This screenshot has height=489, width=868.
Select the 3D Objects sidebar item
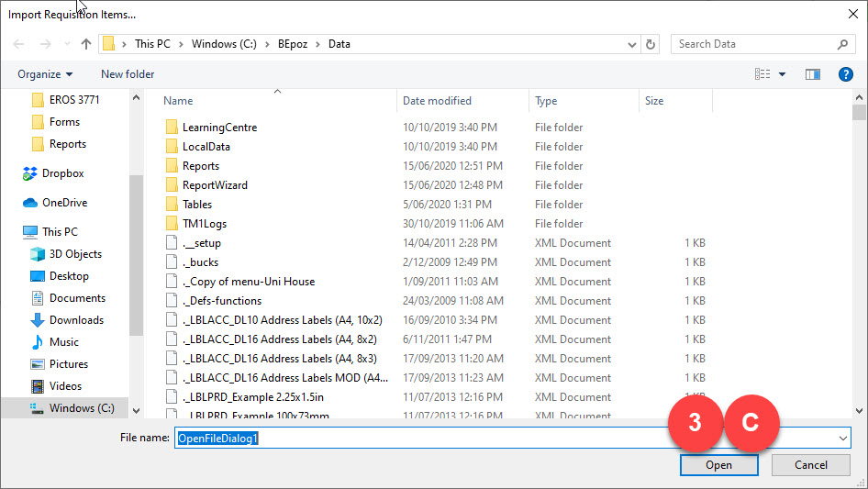75,254
